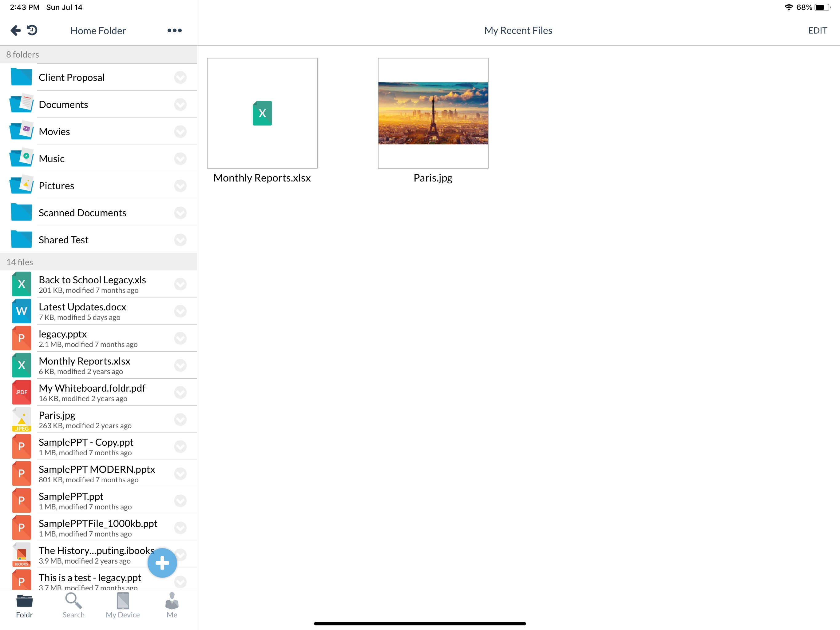Image resolution: width=840 pixels, height=630 pixels.
Task: Tap the This is a test - legacy.ppt icon
Action: (22, 580)
